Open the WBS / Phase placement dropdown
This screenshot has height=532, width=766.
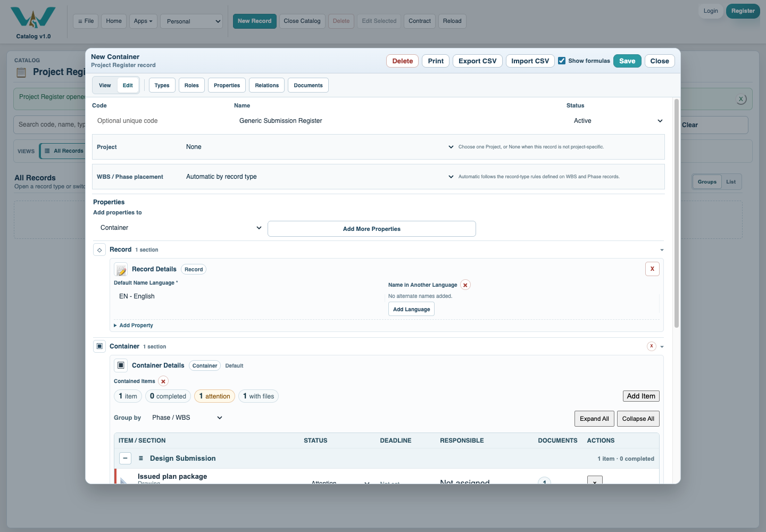pyautogui.click(x=319, y=177)
